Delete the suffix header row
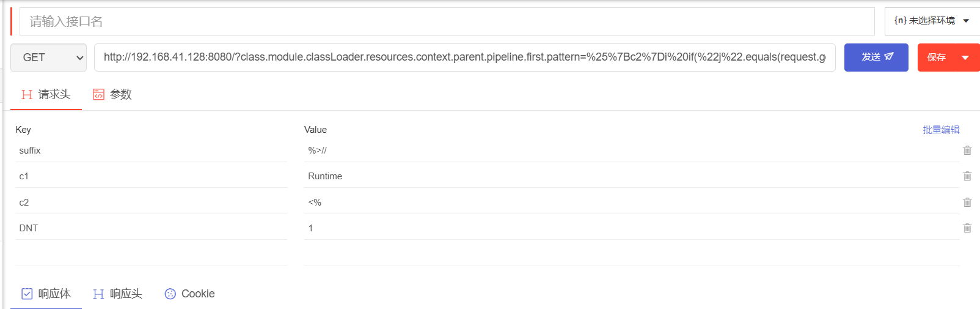The height and width of the screenshot is (309, 980). 967,151
